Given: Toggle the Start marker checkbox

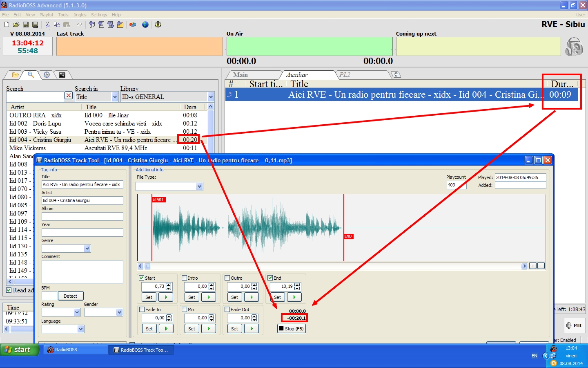Looking at the screenshot, I should 142,278.
